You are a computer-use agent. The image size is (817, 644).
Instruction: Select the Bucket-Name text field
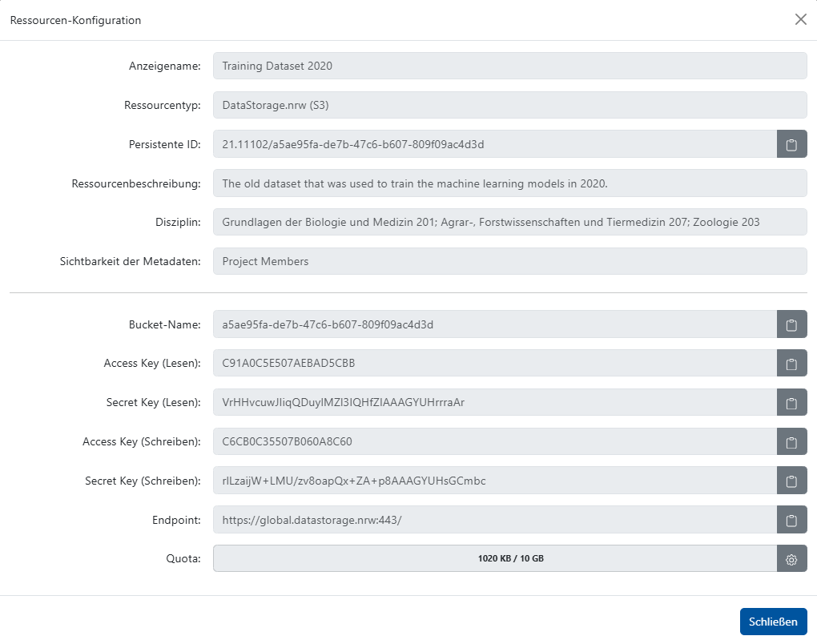(x=481, y=324)
